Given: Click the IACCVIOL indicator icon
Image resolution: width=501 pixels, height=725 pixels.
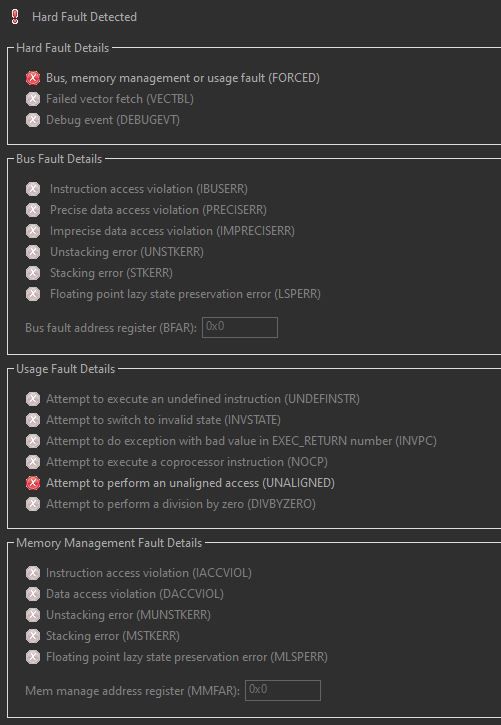Looking at the screenshot, I should pos(33,573).
